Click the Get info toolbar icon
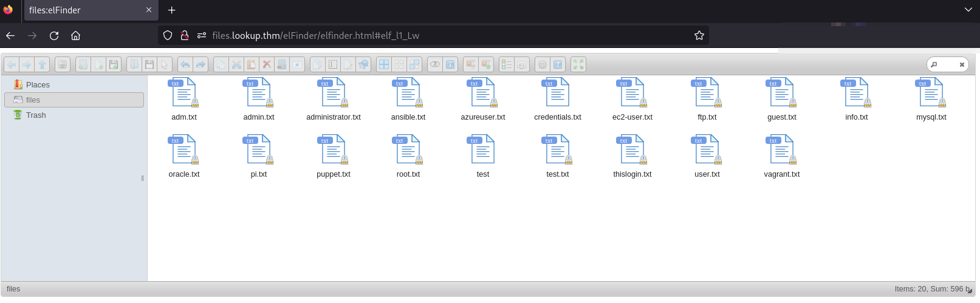This screenshot has width=980, height=303. (x=450, y=64)
